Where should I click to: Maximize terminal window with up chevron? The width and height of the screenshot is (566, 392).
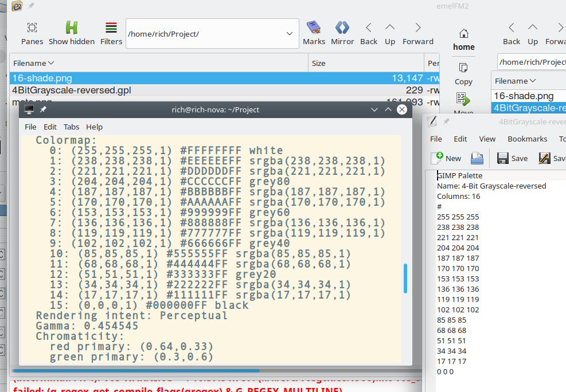click(388, 109)
